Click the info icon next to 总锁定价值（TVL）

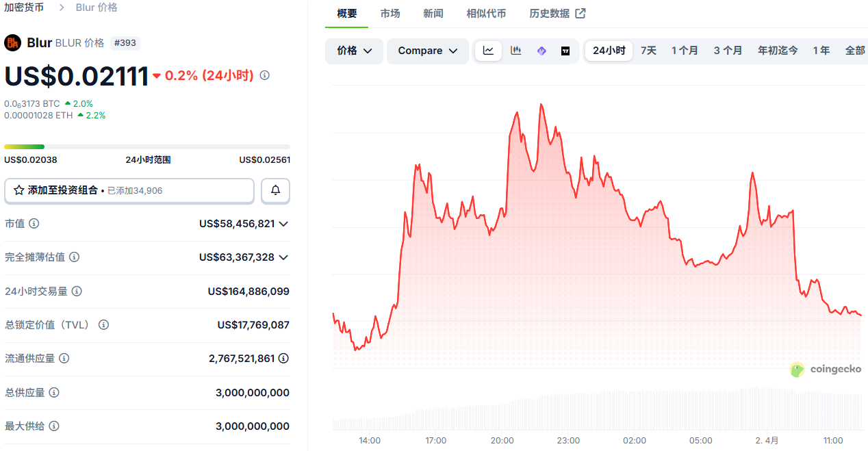[104, 324]
